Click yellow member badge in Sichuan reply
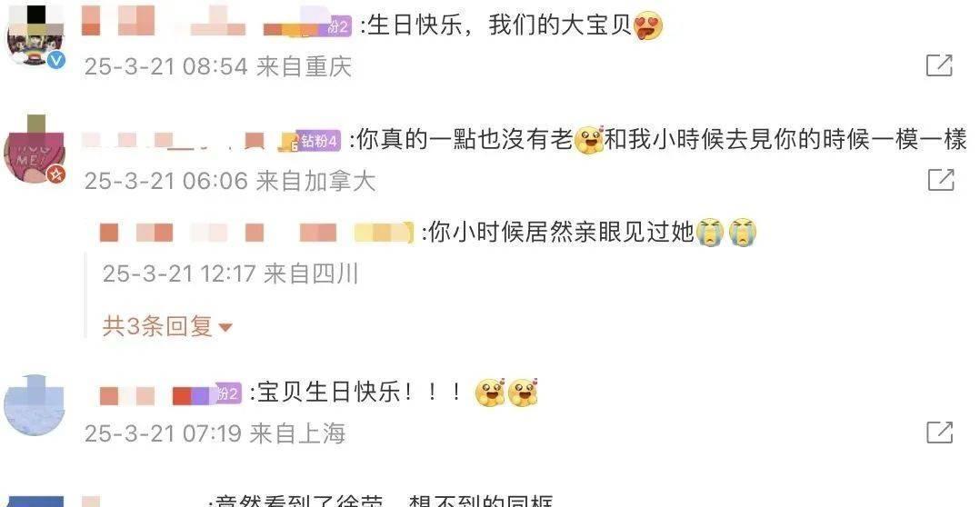 pos(383,233)
